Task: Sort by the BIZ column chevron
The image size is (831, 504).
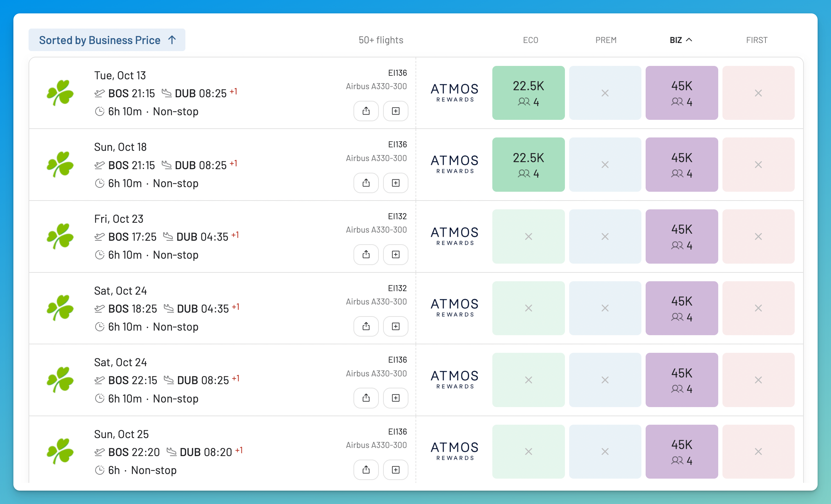Action: coord(689,40)
